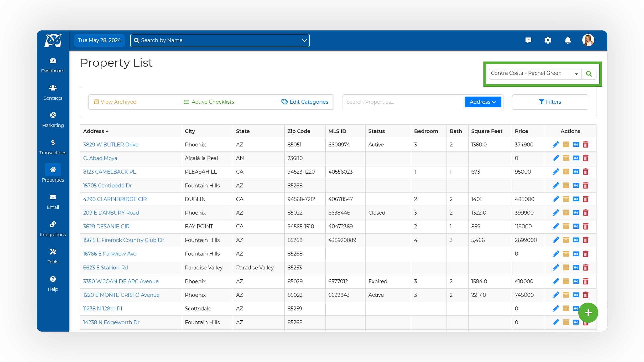
Task: Open the C. Abad Moya property link
Action: click(100, 158)
